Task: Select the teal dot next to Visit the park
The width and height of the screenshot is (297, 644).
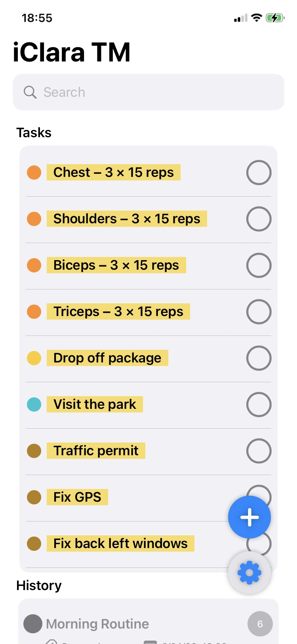Action: (34, 404)
